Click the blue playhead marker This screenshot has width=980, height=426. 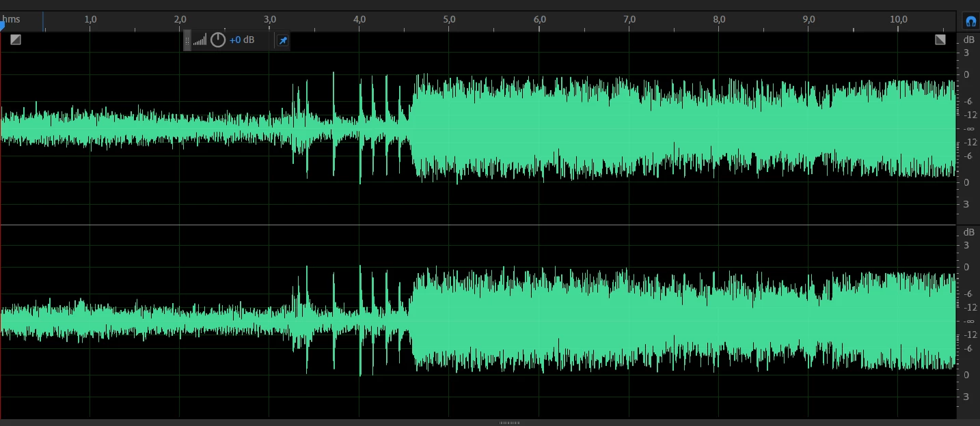(x=2, y=25)
